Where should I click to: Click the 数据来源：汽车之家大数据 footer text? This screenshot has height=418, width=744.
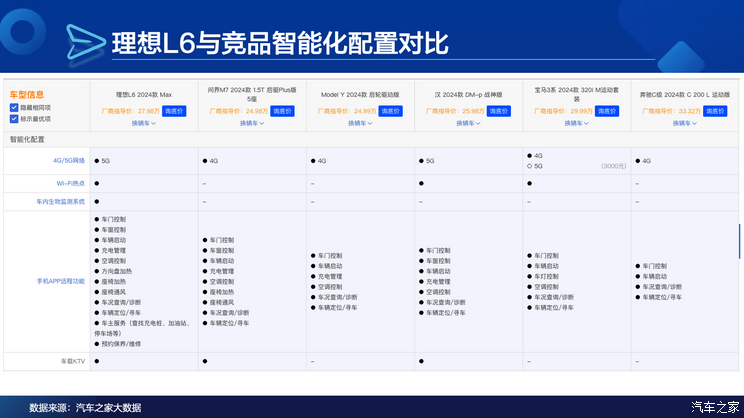point(85,408)
